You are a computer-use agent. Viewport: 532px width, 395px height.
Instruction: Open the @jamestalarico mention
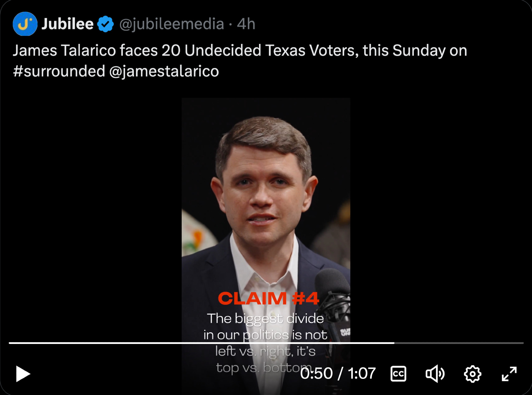click(x=164, y=71)
